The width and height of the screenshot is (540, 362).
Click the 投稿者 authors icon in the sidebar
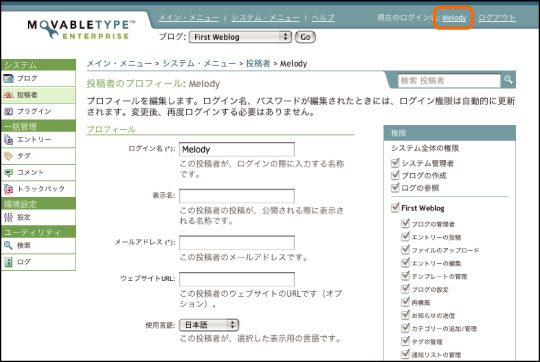click(x=8, y=95)
